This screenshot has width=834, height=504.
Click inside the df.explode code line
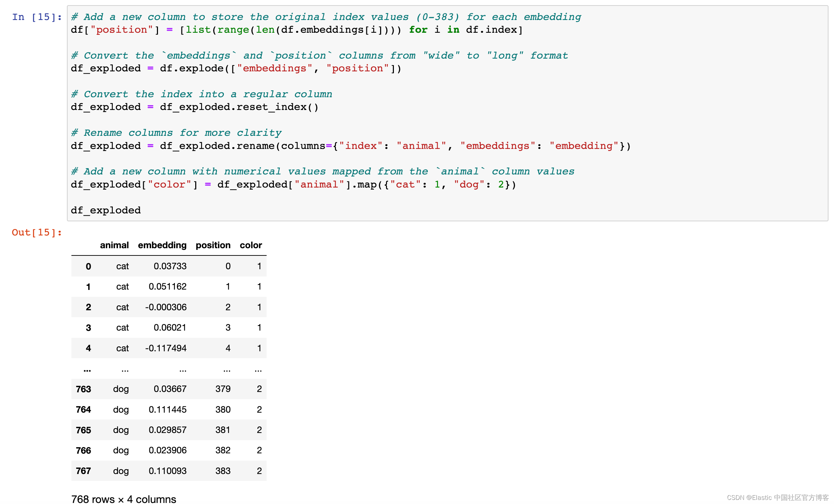[236, 68]
